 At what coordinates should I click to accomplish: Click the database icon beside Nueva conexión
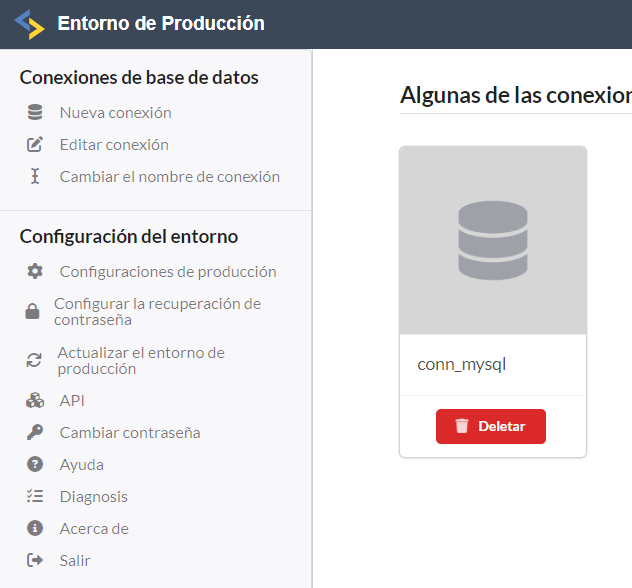[35, 113]
